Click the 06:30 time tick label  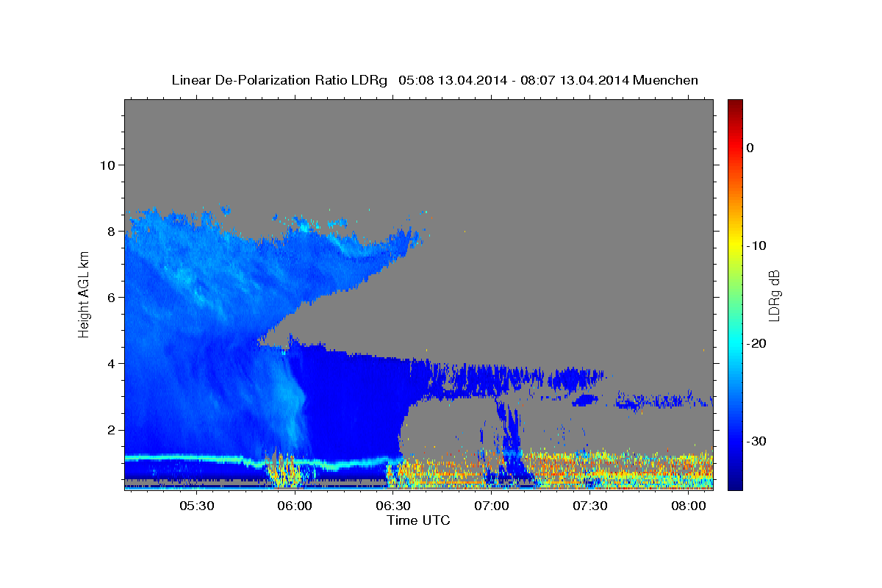[x=393, y=506]
